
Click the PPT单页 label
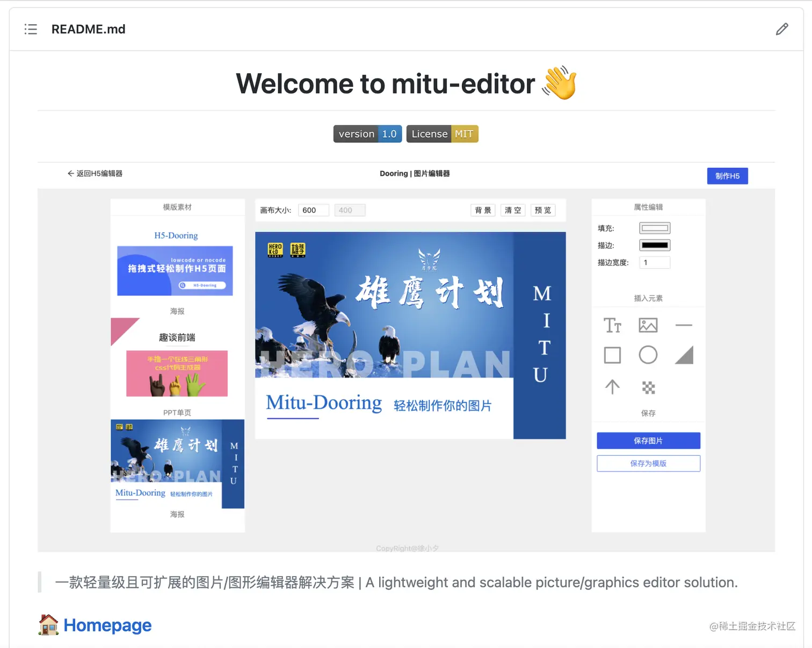point(177,413)
